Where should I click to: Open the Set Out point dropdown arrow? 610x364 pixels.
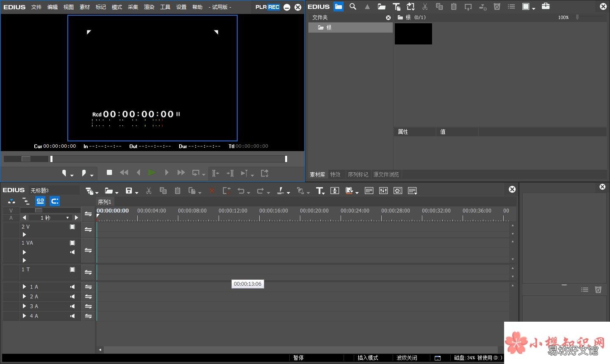(x=91, y=175)
